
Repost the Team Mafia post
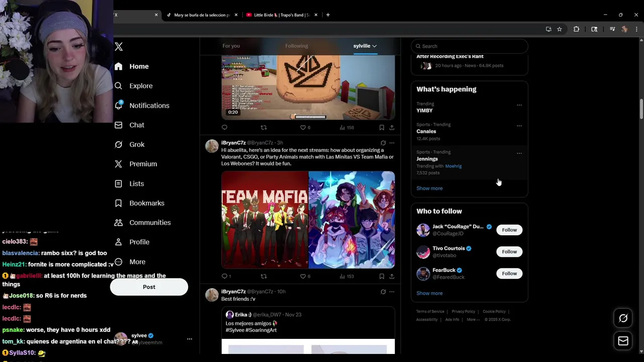click(264, 276)
